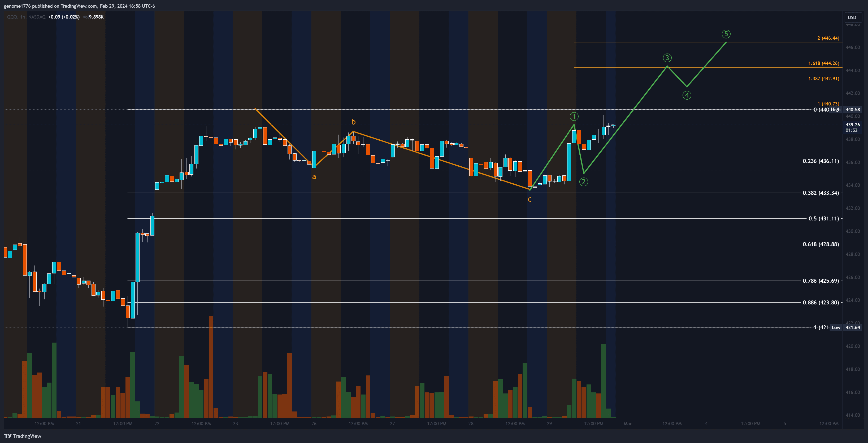Click the orange wave 'c' label
Viewport: 868px width, 443px height.
point(529,199)
